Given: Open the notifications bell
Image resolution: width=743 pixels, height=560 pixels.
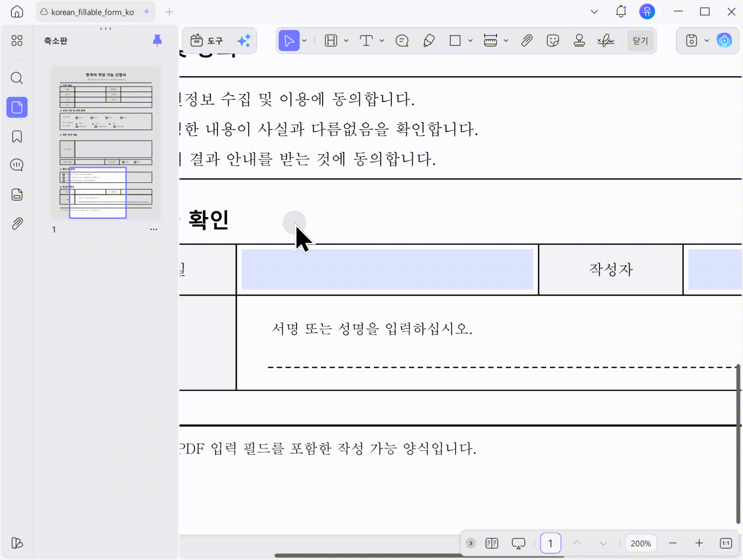Looking at the screenshot, I should tap(621, 12).
